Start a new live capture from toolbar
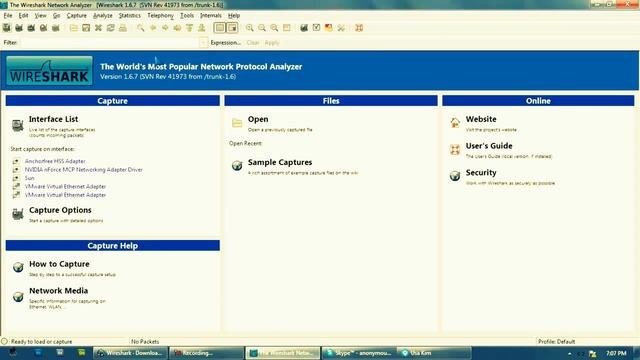Viewport: 640px width, 360px height. tap(31, 28)
